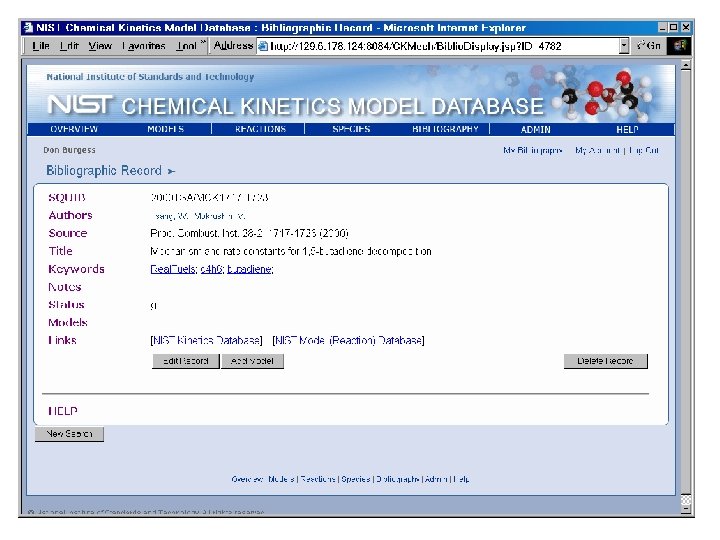Click the RealFuels keyword link
Image resolution: width=720 pixels, height=540 pixels.
[174, 269]
